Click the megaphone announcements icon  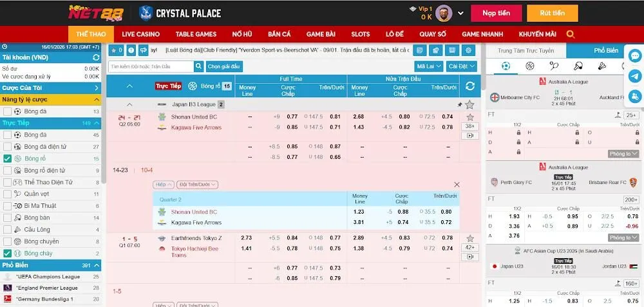click(x=143, y=50)
